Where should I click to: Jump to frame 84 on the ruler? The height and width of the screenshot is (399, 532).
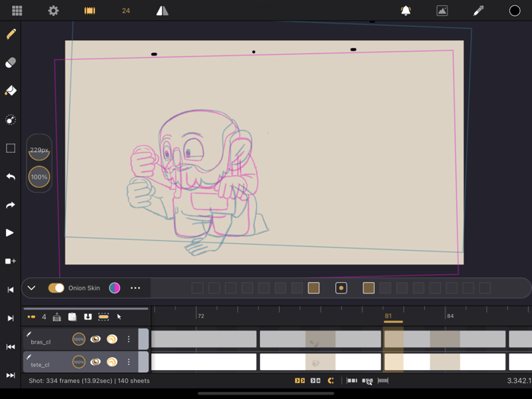click(x=450, y=316)
